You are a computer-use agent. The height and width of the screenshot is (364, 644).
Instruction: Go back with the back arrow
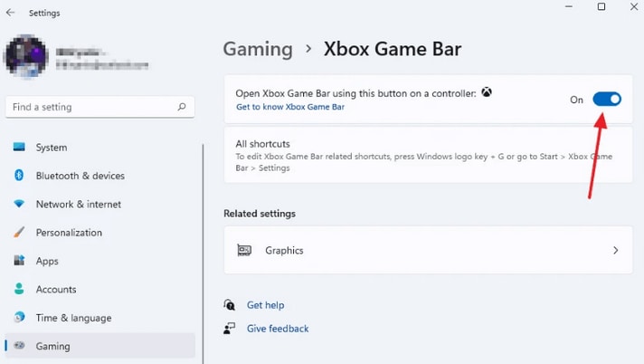click(11, 14)
